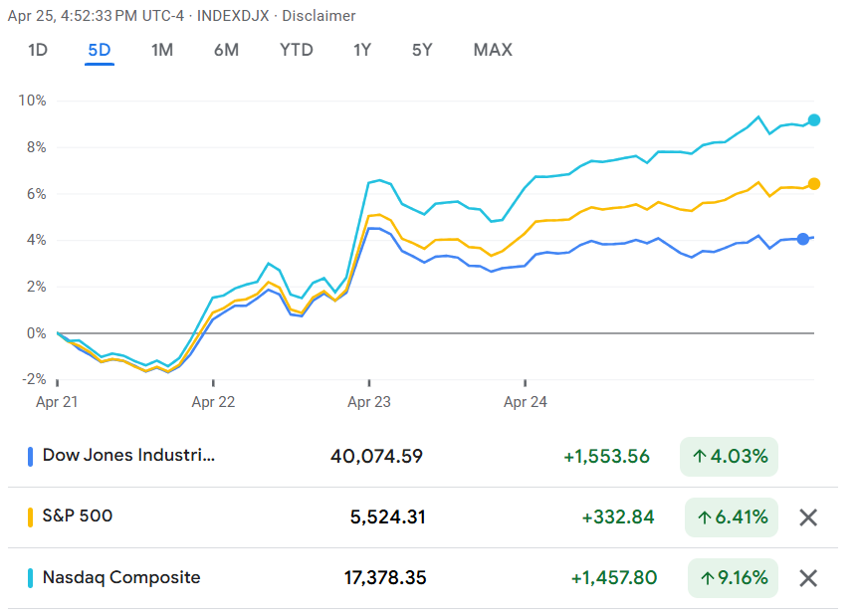Click the INDEXDJX exchange label
858x616 pixels.
click(x=233, y=16)
